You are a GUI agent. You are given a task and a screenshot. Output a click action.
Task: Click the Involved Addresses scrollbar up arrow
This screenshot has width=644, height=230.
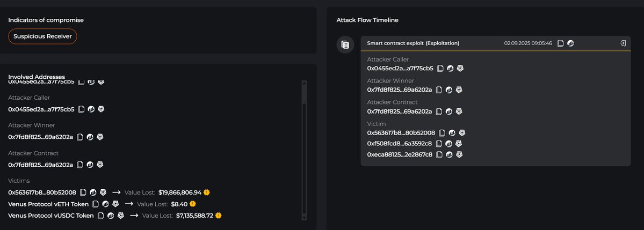[305, 83]
